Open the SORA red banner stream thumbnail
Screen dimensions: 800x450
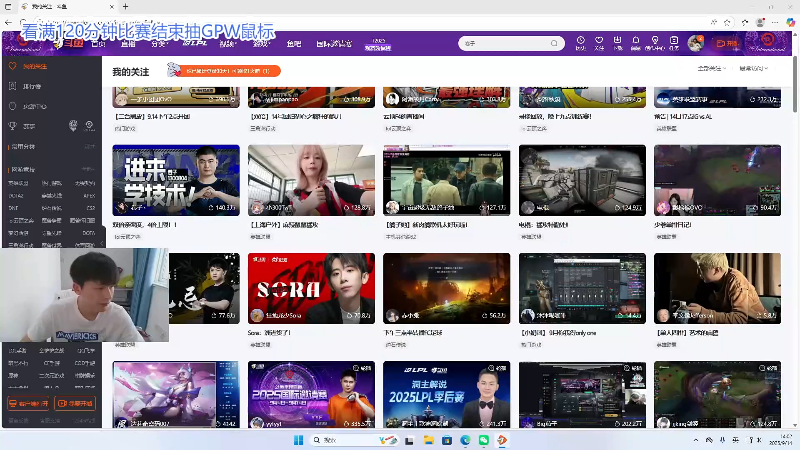pyautogui.click(x=311, y=288)
